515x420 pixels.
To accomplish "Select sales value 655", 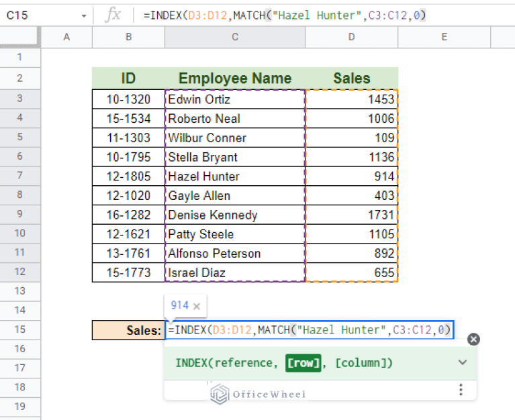I will [x=351, y=272].
